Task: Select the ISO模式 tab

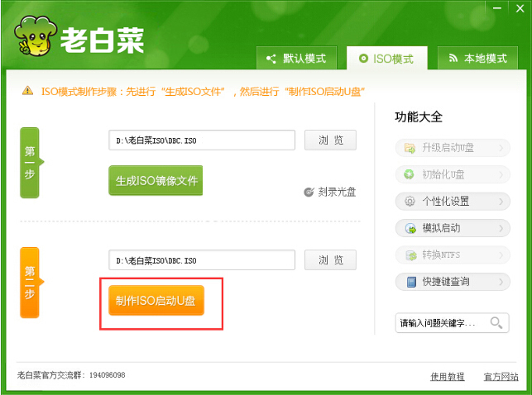Action: pos(386,58)
